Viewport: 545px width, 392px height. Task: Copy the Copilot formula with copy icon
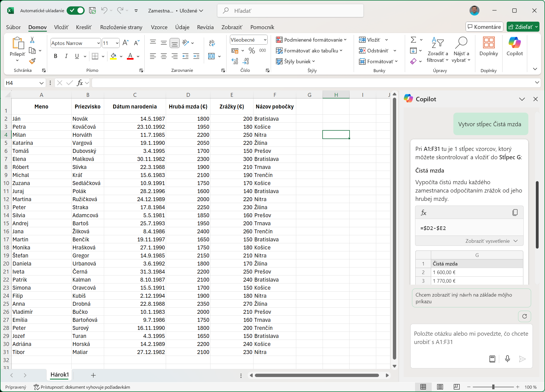coord(515,213)
